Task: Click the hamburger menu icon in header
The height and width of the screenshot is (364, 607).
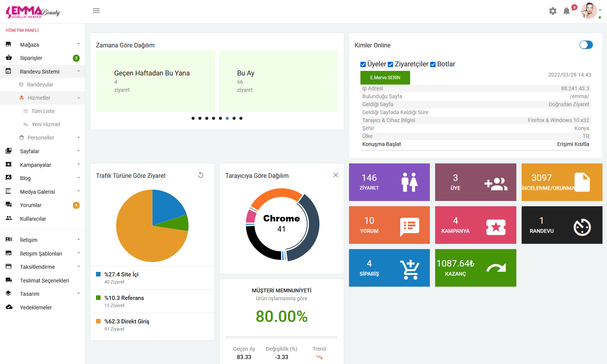Action: point(96,11)
